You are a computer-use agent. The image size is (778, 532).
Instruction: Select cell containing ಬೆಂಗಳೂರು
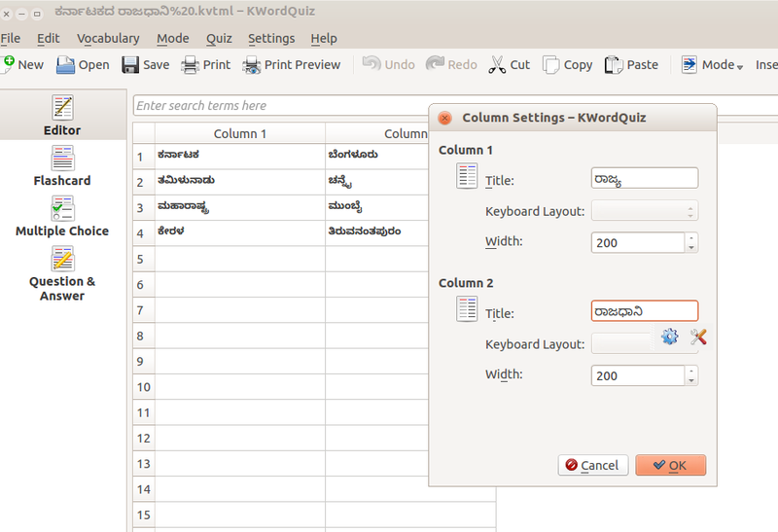(377, 157)
